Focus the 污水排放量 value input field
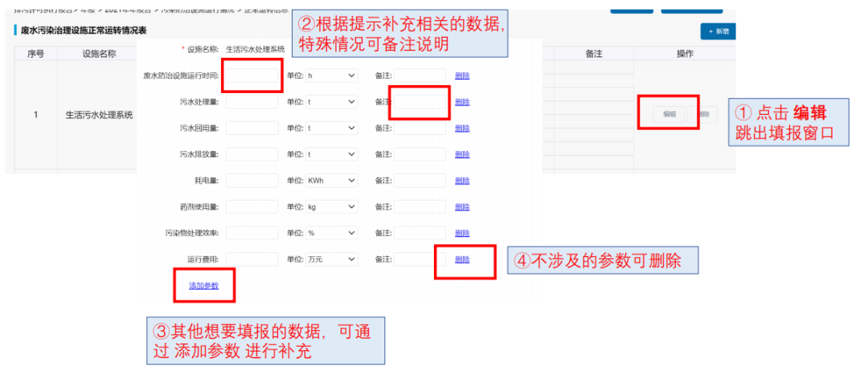Image resolution: width=868 pixels, height=387 pixels. (252, 154)
